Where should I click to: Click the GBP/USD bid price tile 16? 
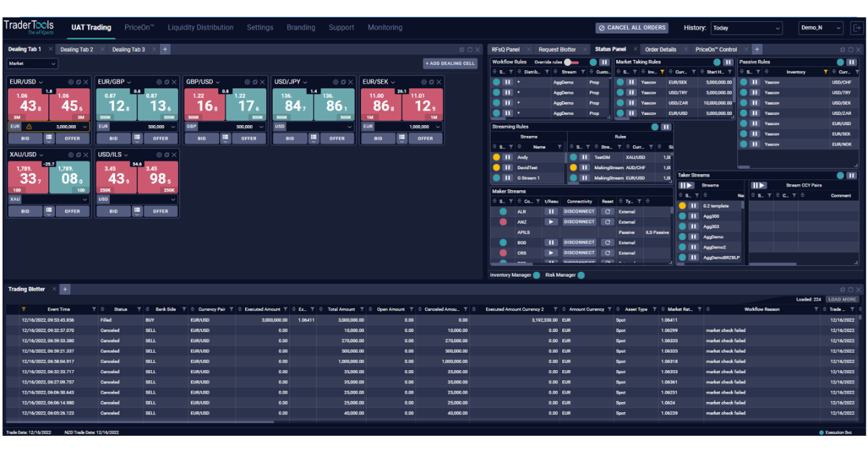point(205,105)
